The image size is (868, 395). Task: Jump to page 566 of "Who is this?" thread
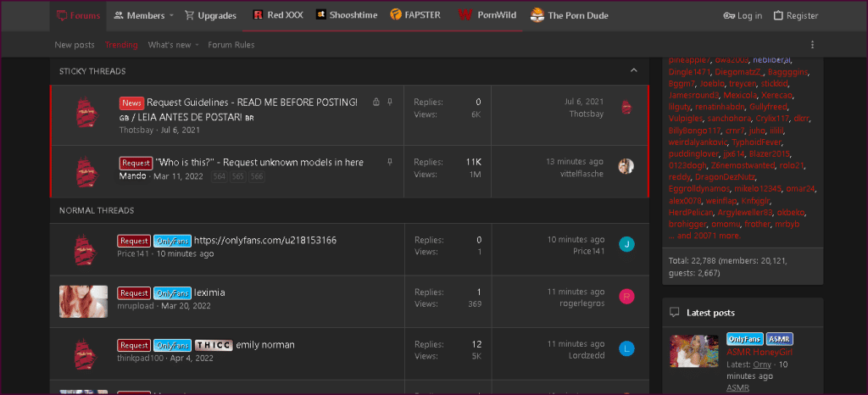tap(256, 176)
